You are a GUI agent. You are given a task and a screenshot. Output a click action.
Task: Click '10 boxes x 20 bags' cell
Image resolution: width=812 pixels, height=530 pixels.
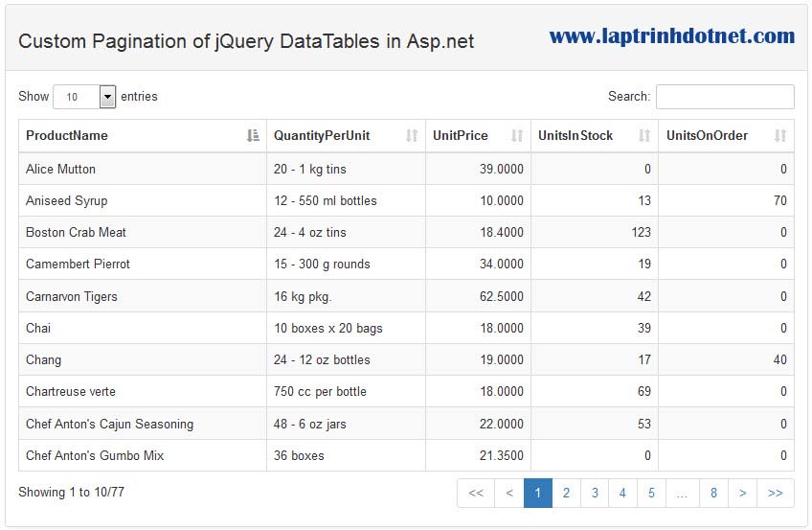tap(346, 328)
